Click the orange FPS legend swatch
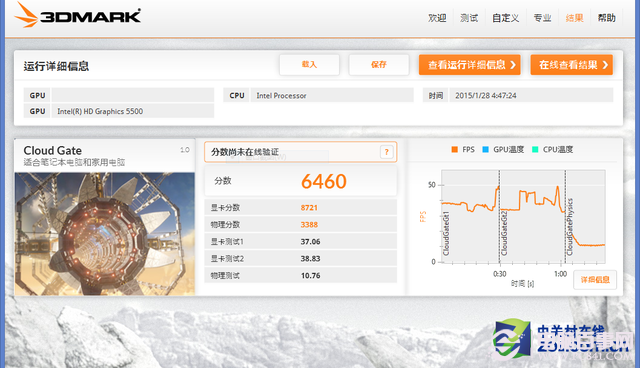The image size is (640, 368). [454, 149]
